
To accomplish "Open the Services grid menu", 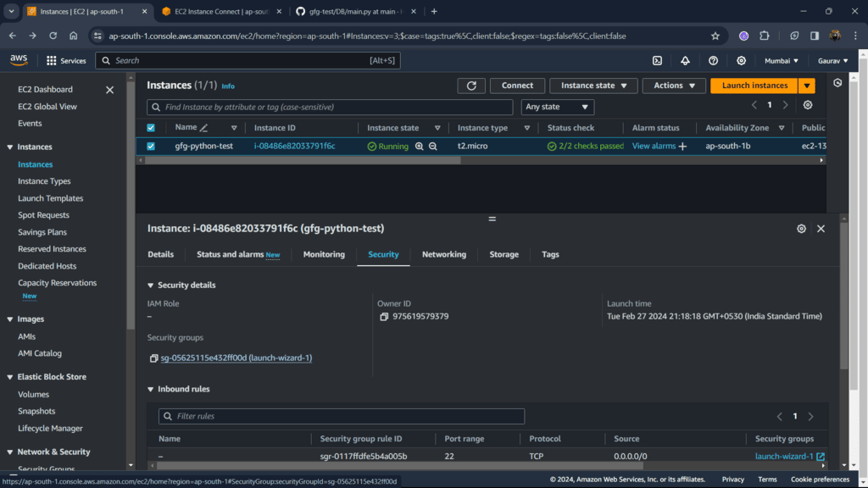I will [66, 61].
